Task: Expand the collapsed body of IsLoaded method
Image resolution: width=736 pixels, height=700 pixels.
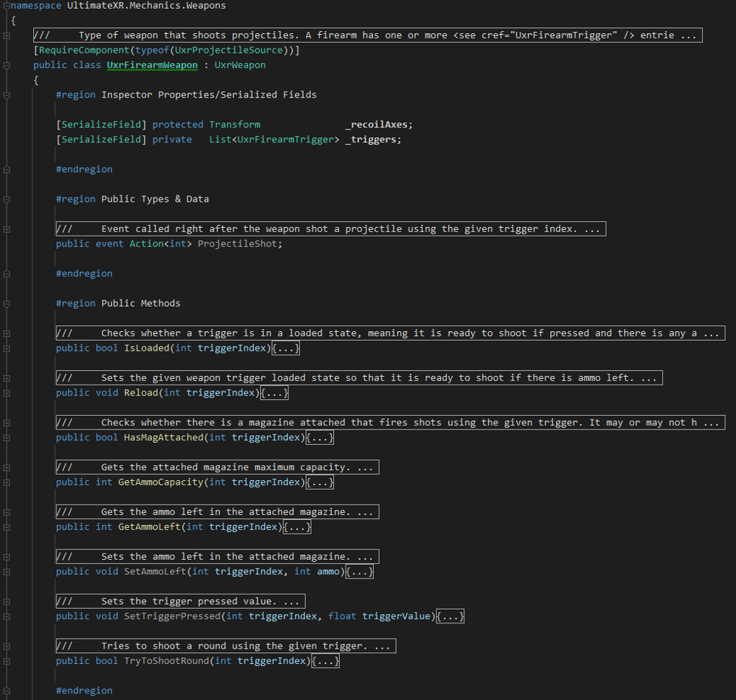Action: (x=286, y=349)
